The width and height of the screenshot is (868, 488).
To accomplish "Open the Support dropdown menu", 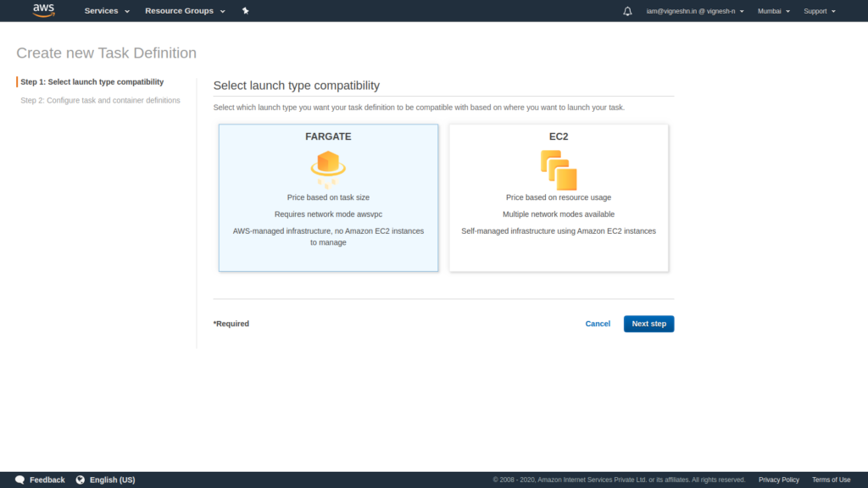I will 820,11.
